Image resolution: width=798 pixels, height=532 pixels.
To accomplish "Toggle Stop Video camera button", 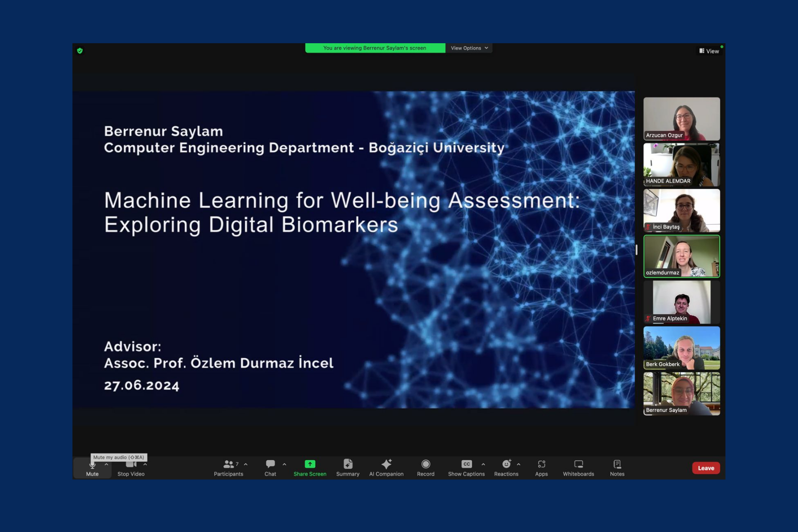I will [x=131, y=468].
